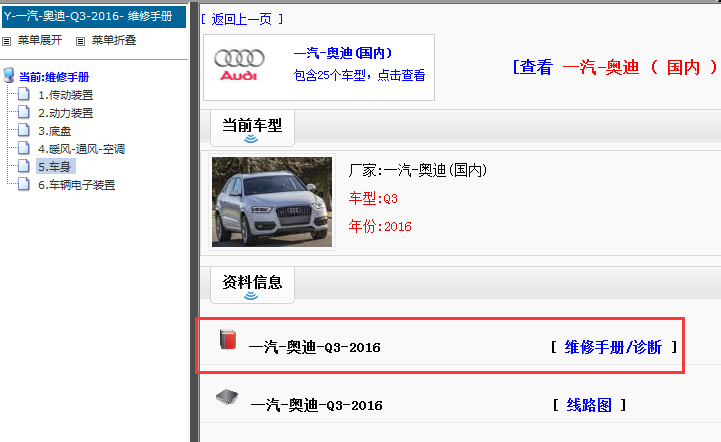This screenshot has width=721, height=442.
Task: Click the 菜单折叠 collapse icon
Action: pyautogui.click(x=80, y=41)
